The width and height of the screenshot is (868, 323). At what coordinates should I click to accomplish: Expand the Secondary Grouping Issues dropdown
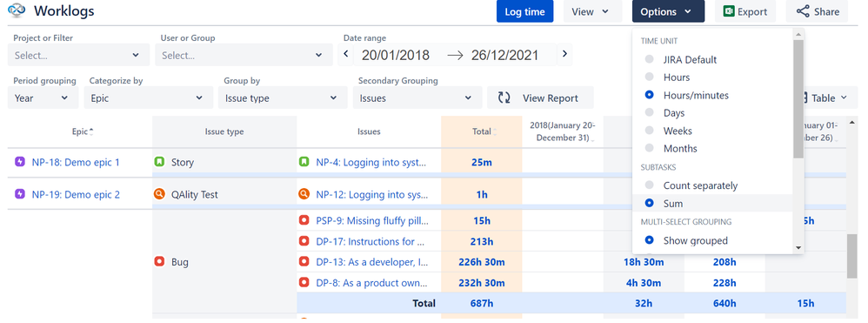pyautogui.click(x=417, y=98)
